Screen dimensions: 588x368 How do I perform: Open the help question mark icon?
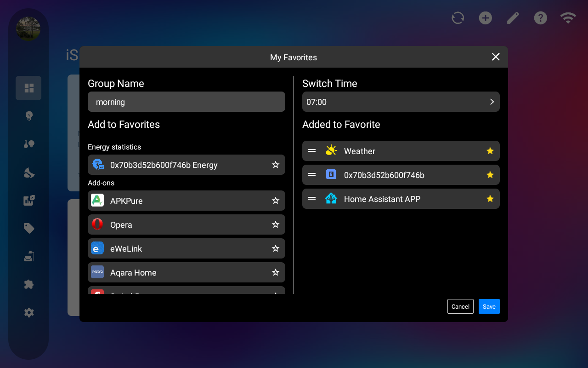[x=540, y=18]
